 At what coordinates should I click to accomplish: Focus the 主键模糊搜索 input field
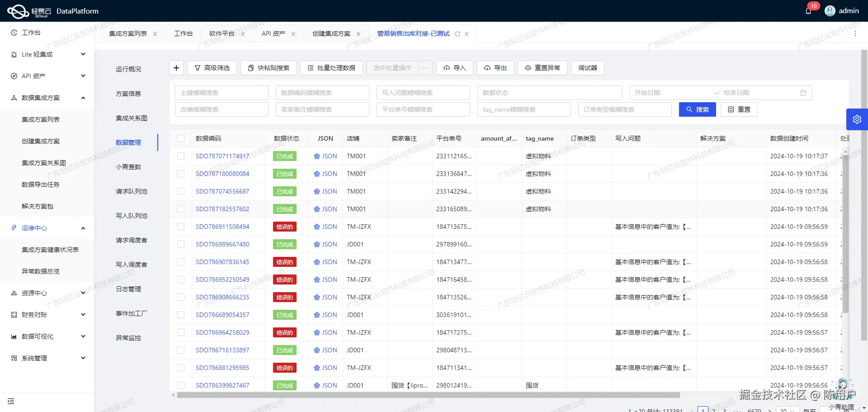pos(222,93)
